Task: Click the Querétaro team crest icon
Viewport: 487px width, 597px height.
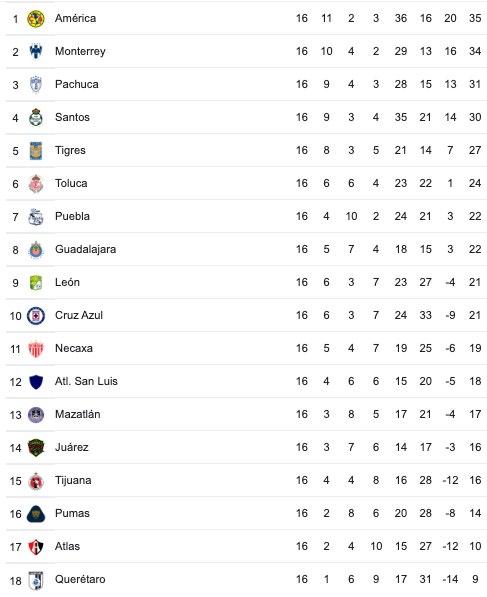Action: coord(36,580)
